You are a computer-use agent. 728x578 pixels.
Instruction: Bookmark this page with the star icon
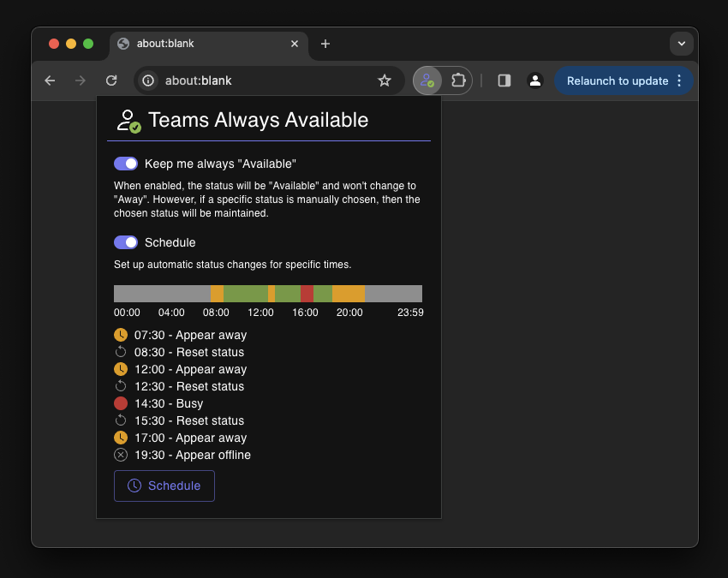point(385,80)
